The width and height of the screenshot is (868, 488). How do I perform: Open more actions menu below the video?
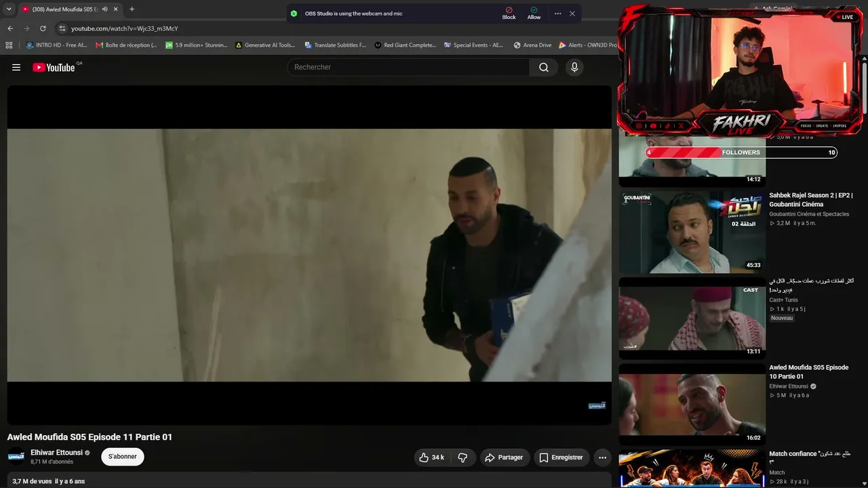pyautogui.click(x=602, y=457)
